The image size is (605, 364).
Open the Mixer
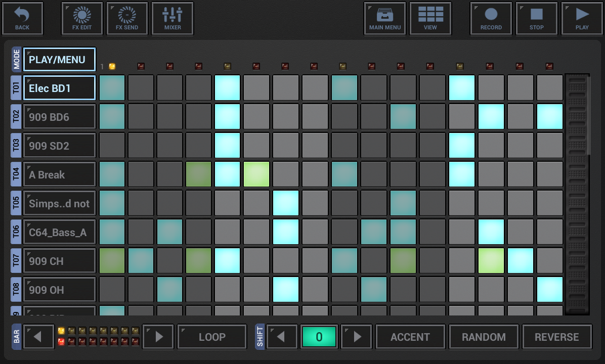point(172,19)
